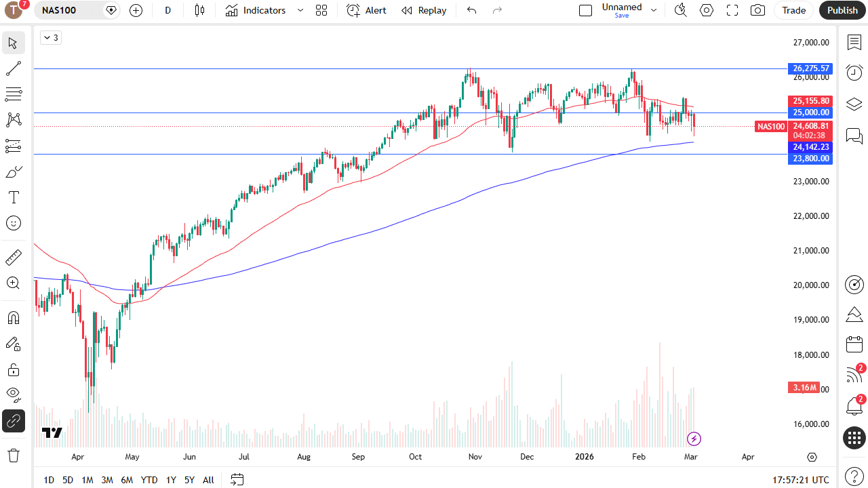The image size is (868, 488).
Task: Open the Replay playback control
Action: click(424, 10)
